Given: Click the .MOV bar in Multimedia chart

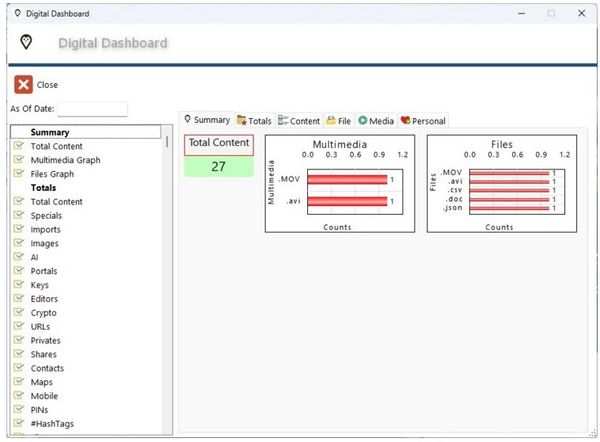Looking at the screenshot, I should (346, 180).
